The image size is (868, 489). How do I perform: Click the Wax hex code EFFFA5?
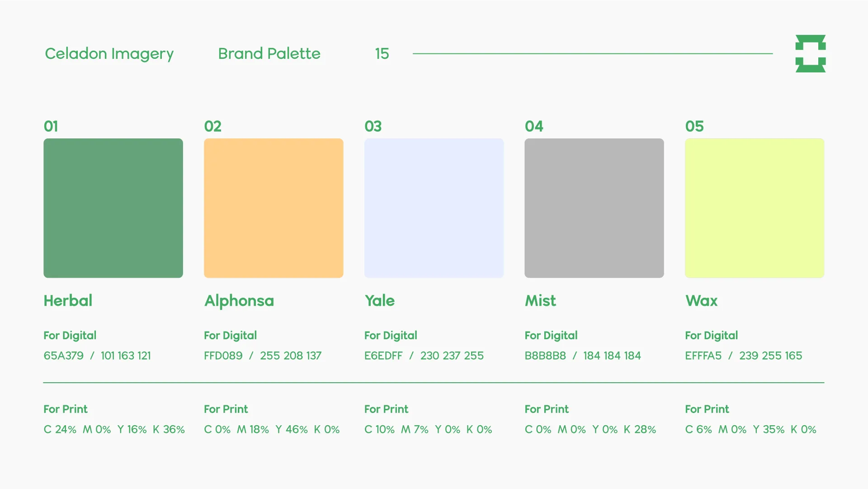pos(703,356)
